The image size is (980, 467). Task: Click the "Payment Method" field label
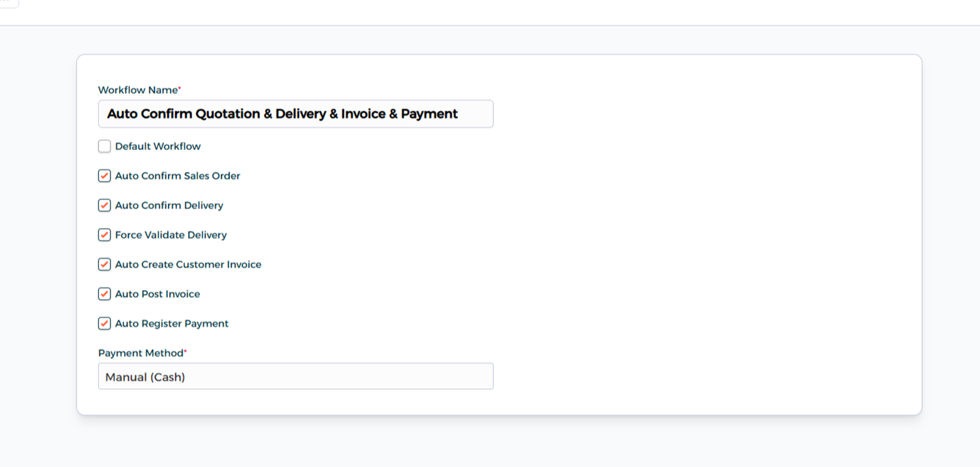click(140, 353)
